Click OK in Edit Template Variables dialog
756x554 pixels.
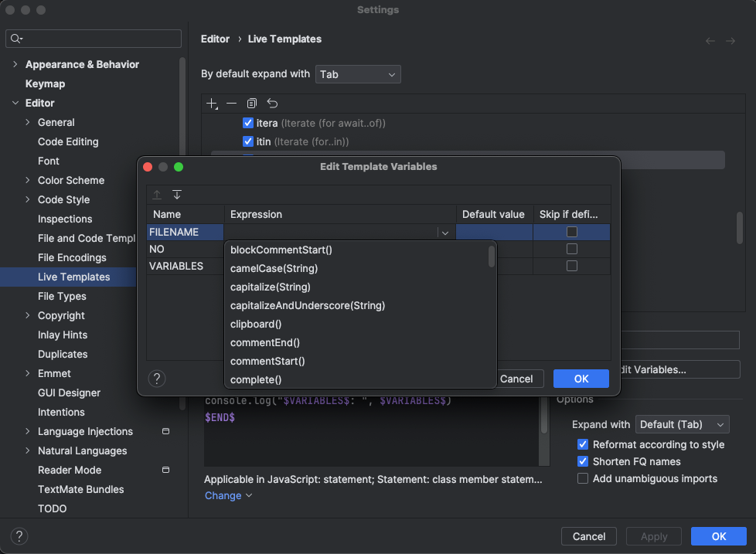click(581, 379)
